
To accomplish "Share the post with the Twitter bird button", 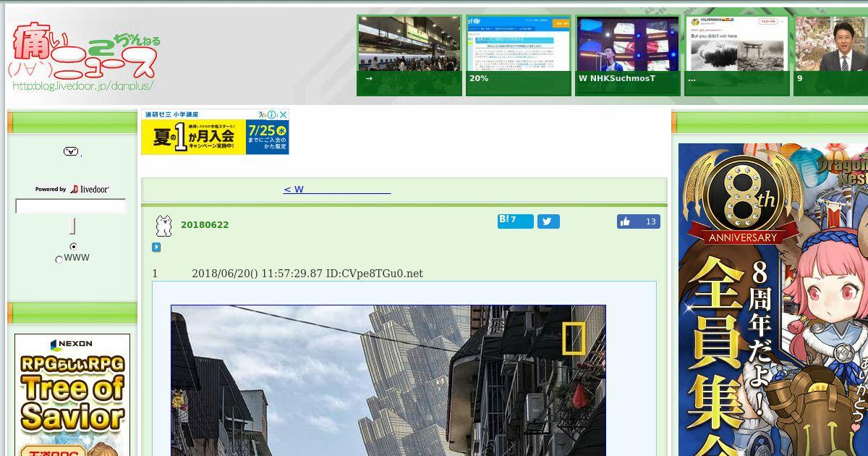I will click(x=548, y=221).
